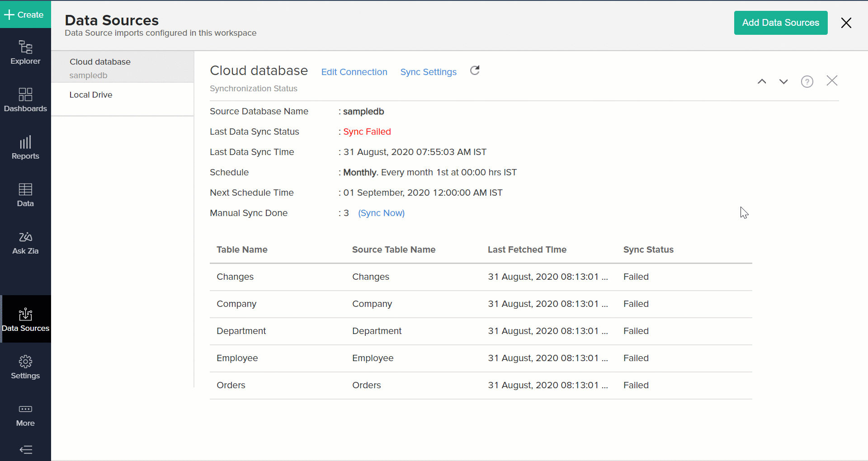Open the Explorer panel icon
The height and width of the screenshot is (461, 868).
[25, 52]
